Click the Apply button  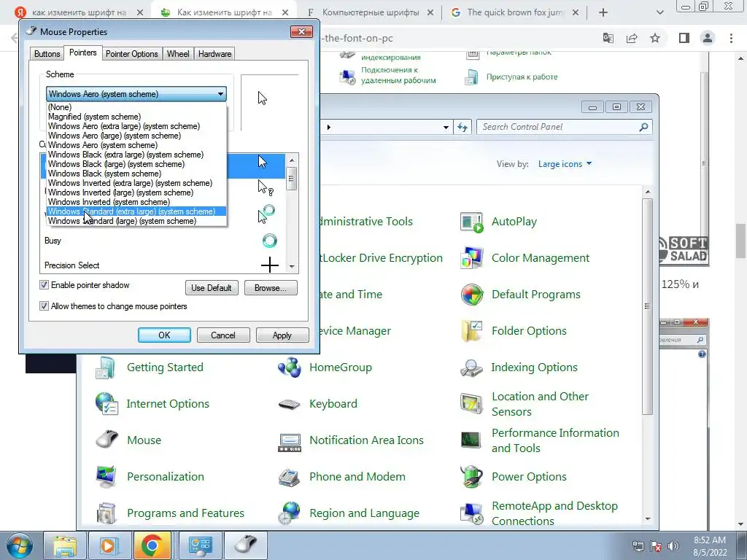tap(282, 335)
